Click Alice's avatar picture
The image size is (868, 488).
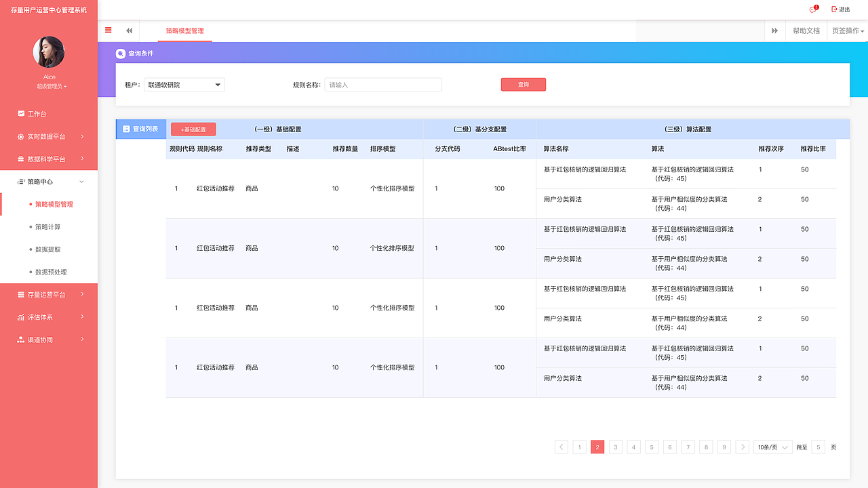[49, 52]
